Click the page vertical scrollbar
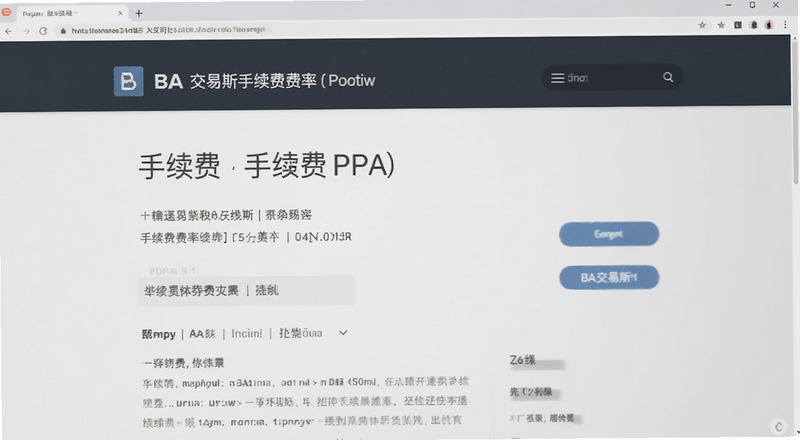This screenshot has width=800, height=440. (x=795, y=112)
